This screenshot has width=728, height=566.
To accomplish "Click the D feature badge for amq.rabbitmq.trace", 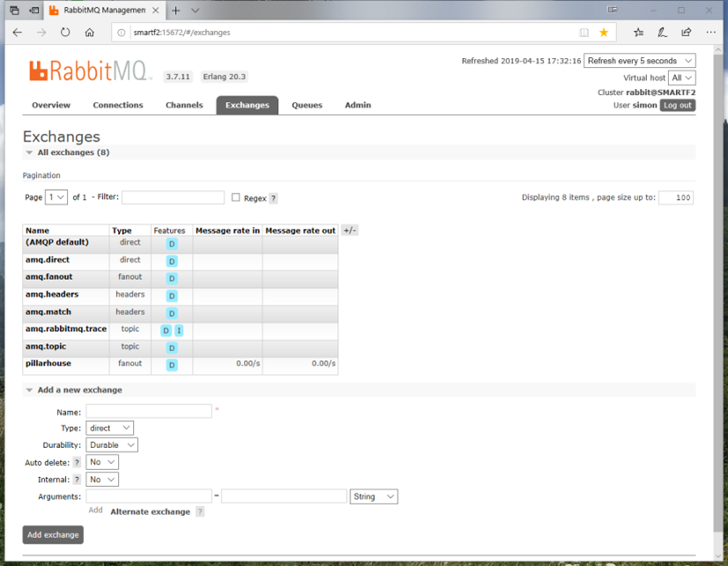I will pos(165,331).
